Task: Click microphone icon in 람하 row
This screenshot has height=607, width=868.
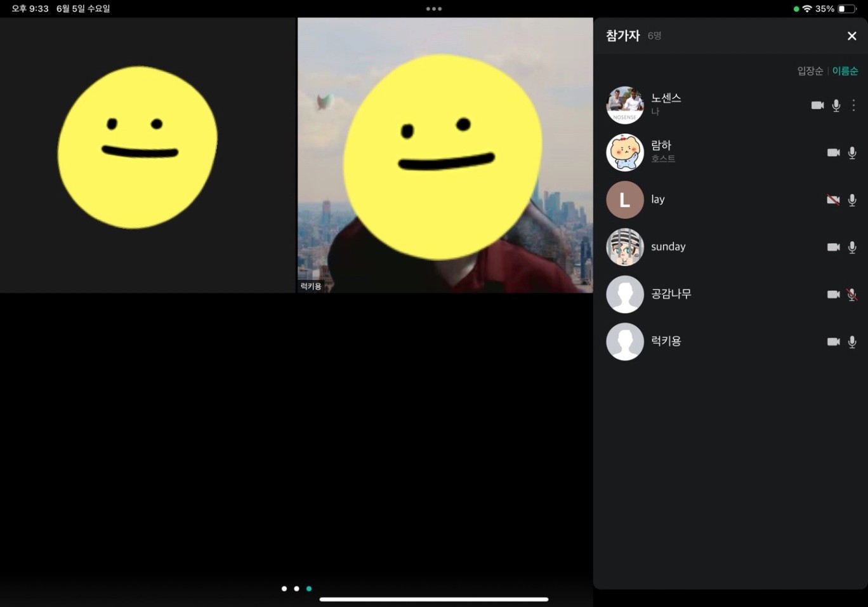Action: pos(852,152)
